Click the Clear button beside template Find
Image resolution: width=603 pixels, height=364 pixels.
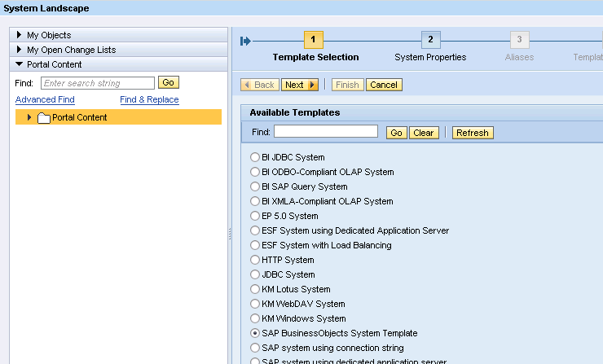point(424,133)
